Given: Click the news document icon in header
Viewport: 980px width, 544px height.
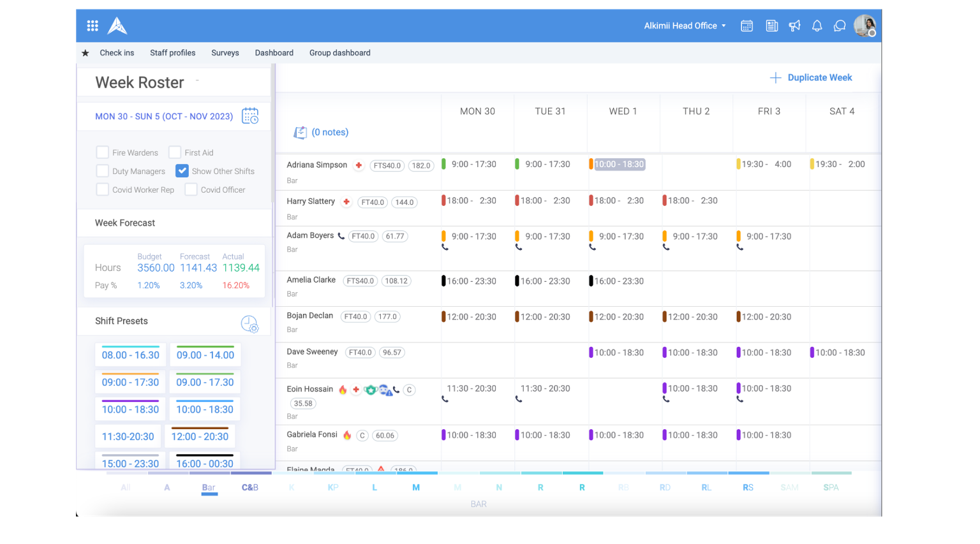Looking at the screenshot, I should point(771,26).
